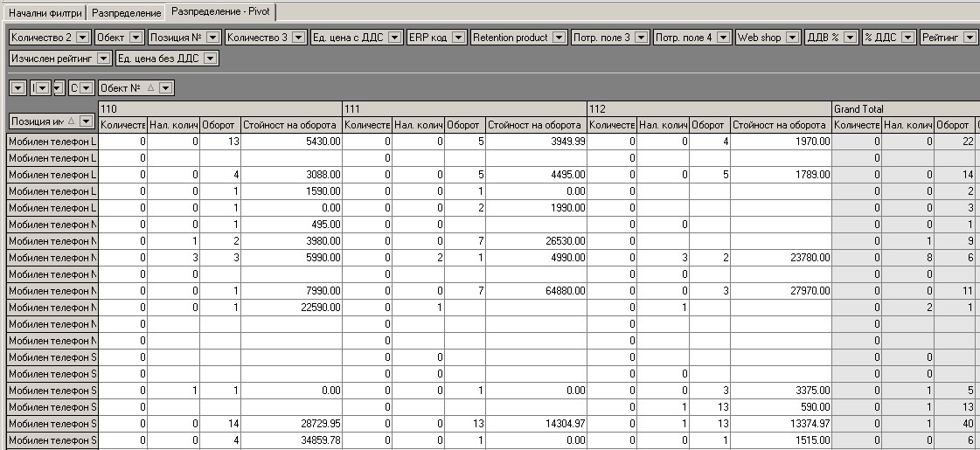
Task: Click the Grand Total column header
Action: pos(906,108)
